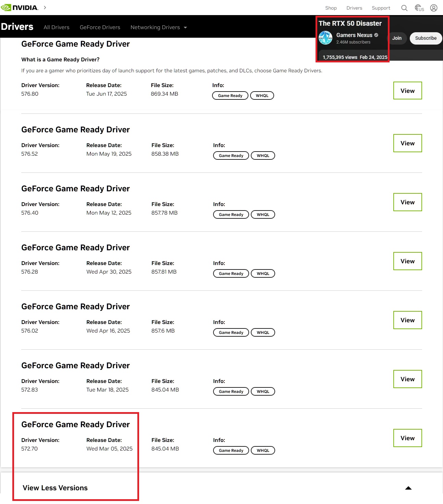View driver version 572.70
The width and height of the screenshot is (443, 504).
408,438
